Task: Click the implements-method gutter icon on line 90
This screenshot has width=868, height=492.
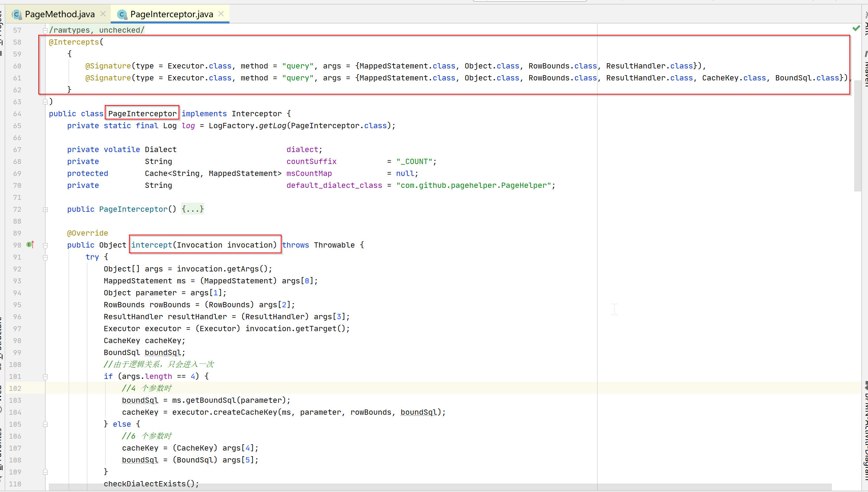Action: click(x=30, y=244)
